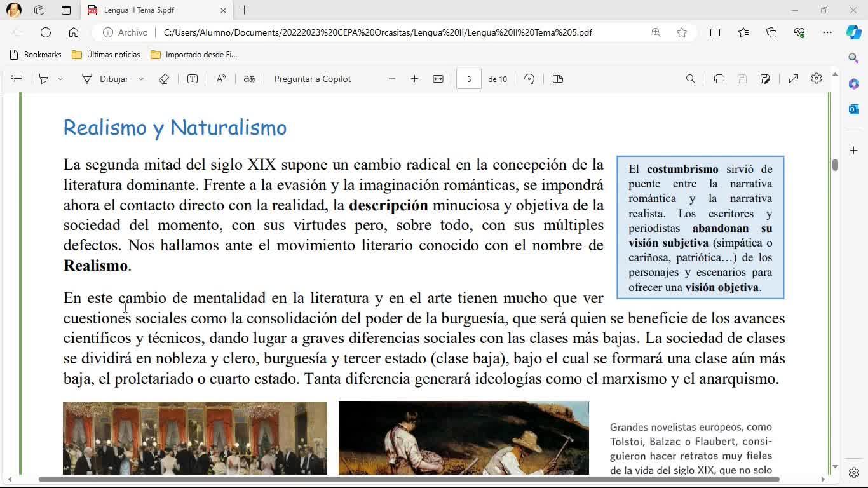Expand highlighter color options dropdown
This screenshot has height=488, width=868.
click(60, 79)
